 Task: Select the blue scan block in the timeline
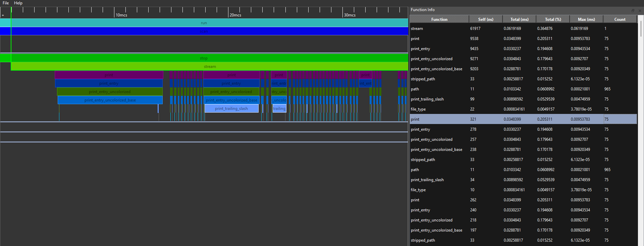[204, 31]
